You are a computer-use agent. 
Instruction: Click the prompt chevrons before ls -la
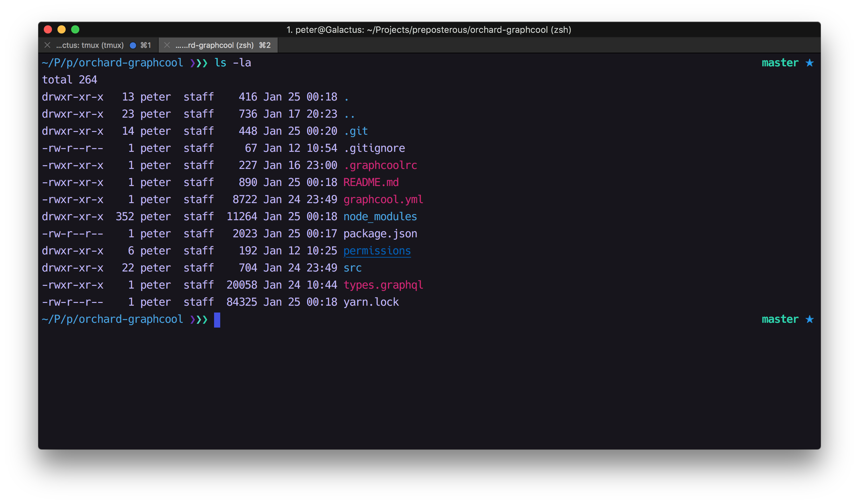[x=199, y=63]
